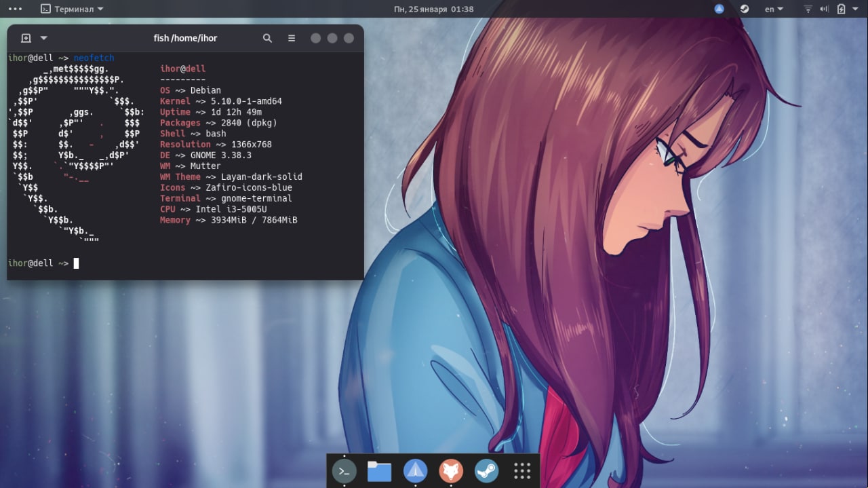
Task: Click the terminal prompt cursor on the last line
Action: pyautogui.click(x=76, y=263)
